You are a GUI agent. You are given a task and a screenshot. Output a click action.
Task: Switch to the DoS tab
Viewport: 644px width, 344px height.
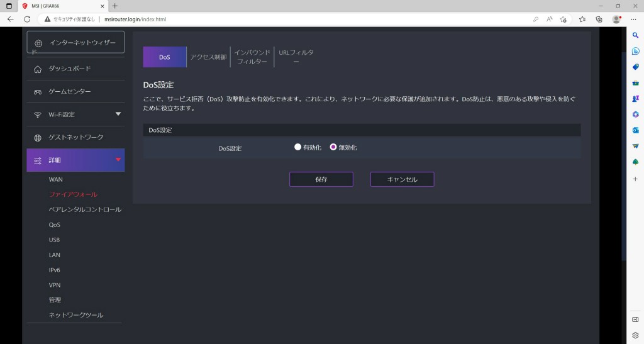point(165,57)
